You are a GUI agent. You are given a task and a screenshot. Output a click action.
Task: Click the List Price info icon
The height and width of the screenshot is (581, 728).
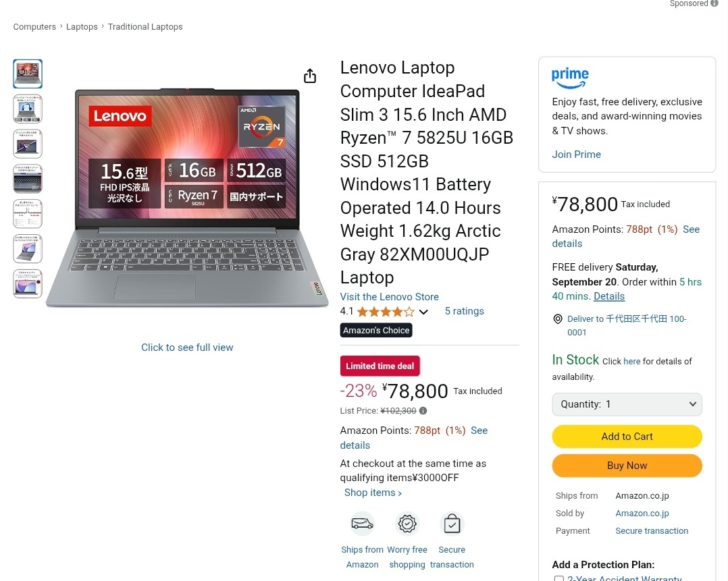[423, 410]
